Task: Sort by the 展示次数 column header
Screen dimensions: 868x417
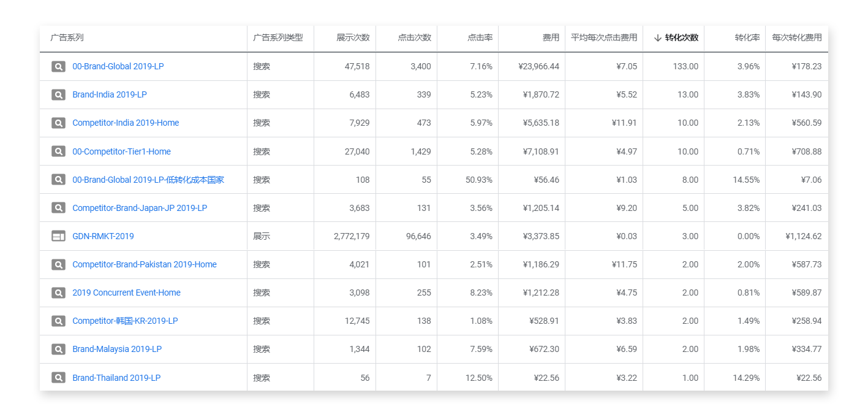Action: 353,37
